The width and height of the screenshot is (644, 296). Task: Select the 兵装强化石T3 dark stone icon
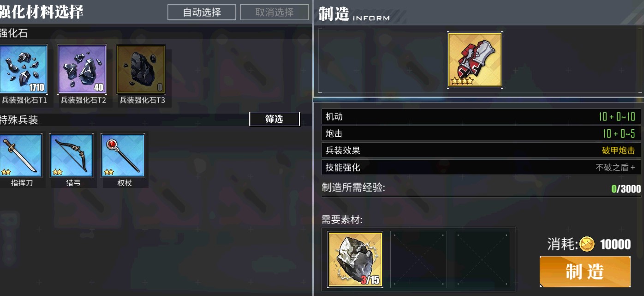click(141, 69)
